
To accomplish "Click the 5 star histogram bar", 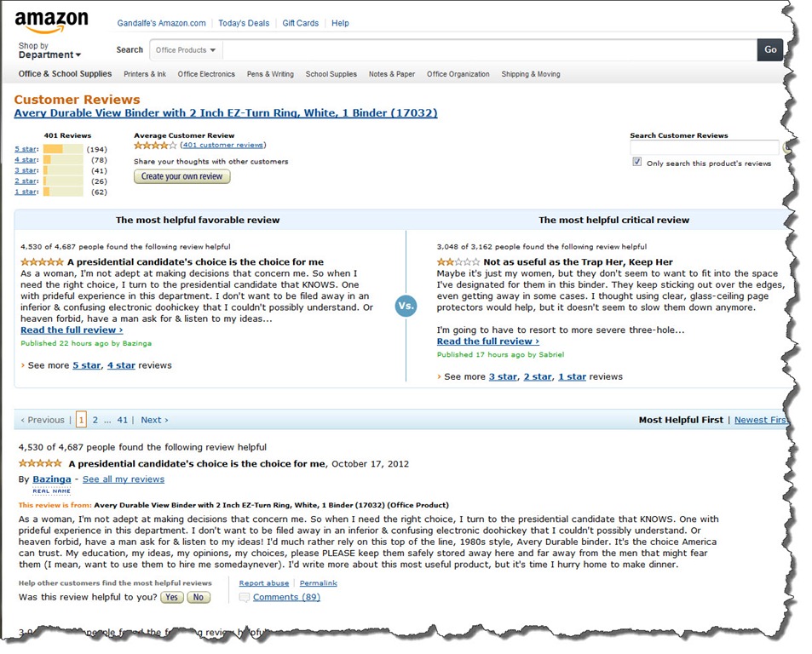I will pos(63,149).
